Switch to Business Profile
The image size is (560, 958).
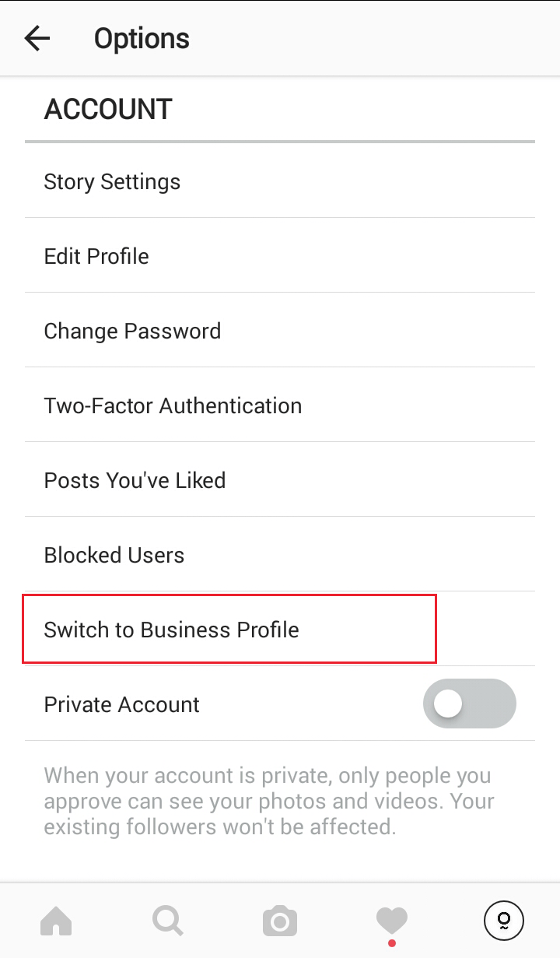tap(172, 630)
